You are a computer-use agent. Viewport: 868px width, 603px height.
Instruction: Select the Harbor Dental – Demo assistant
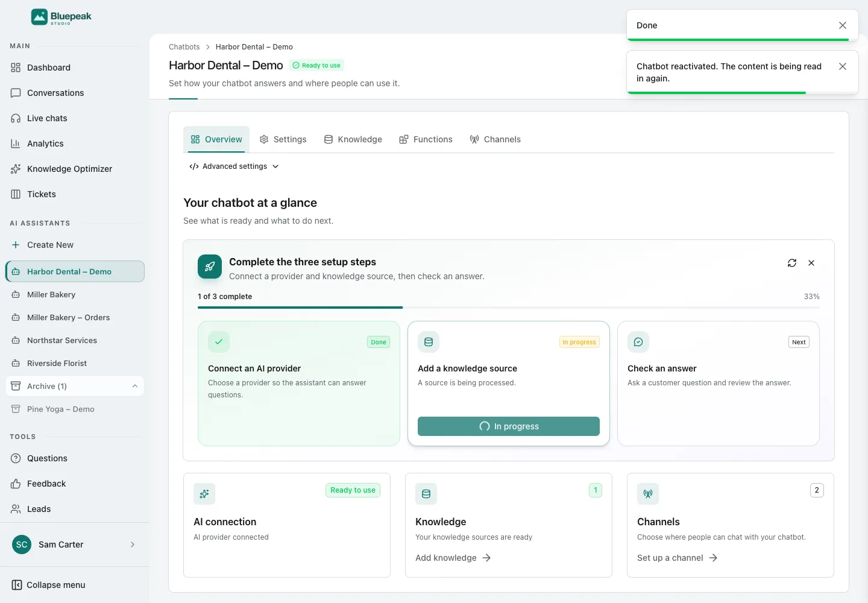pyautogui.click(x=75, y=271)
